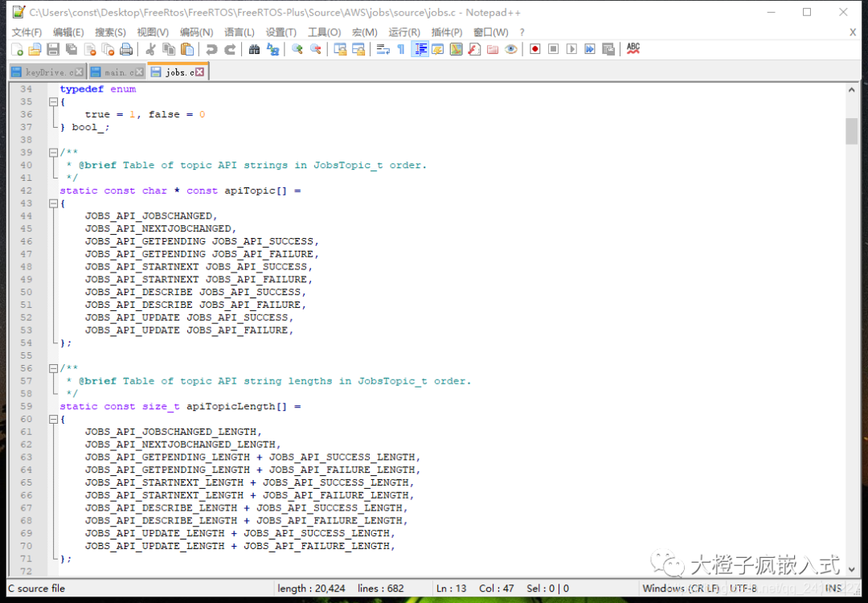The width and height of the screenshot is (868, 603).
Task: Toggle show all characters pilcrow icon
Action: (x=401, y=50)
